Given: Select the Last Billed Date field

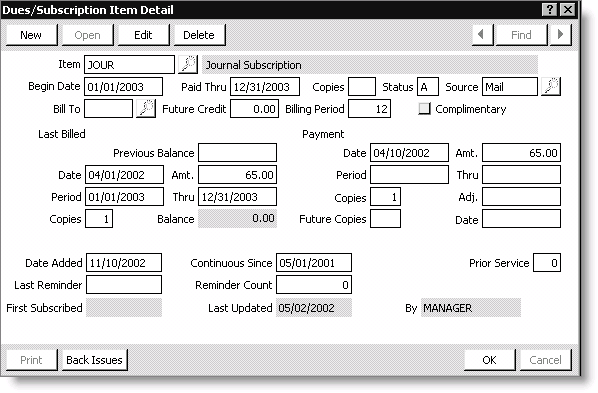Looking at the screenshot, I should (x=124, y=175).
